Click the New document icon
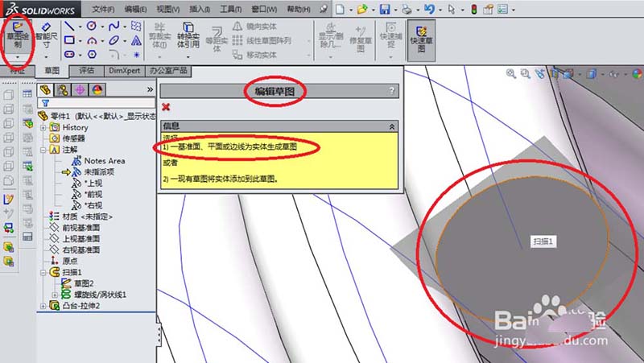 (x=340, y=9)
